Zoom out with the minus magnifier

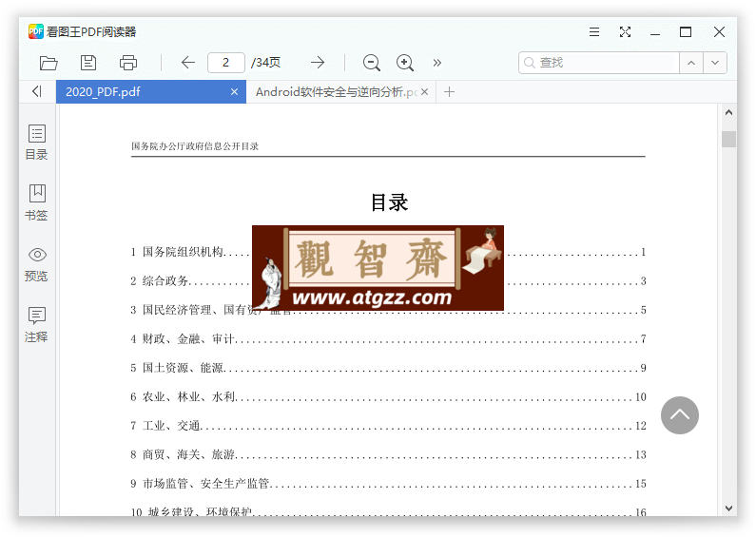point(371,63)
